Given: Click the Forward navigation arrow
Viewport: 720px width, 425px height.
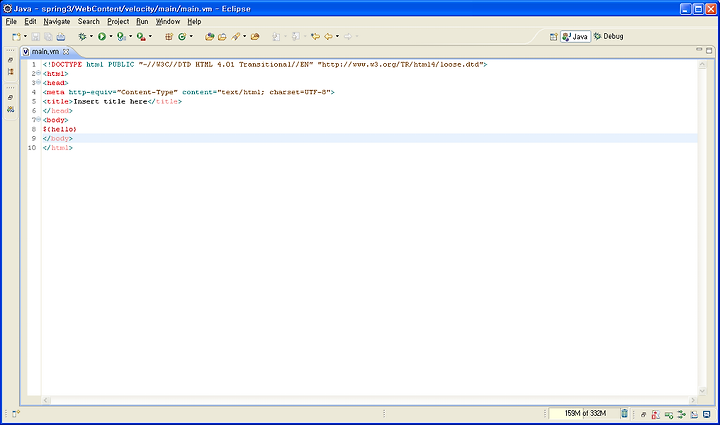Looking at the screenshot, I should 348,37.
